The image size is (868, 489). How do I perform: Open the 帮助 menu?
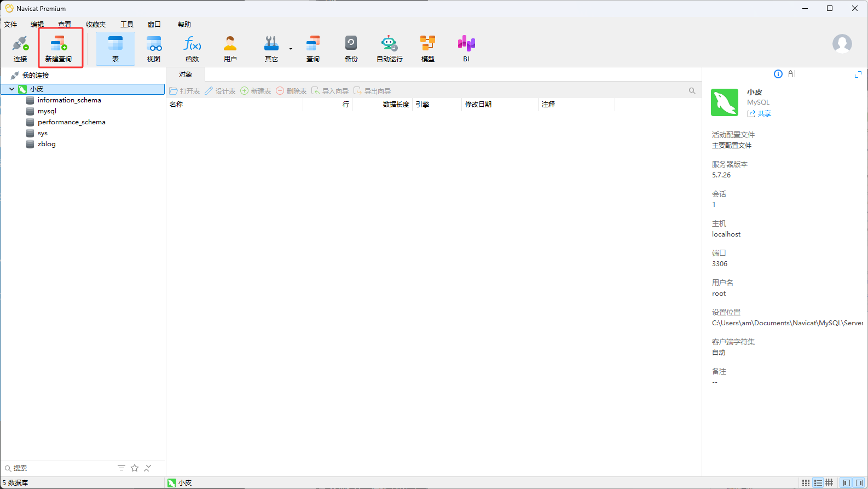pyautogui.click(x=184, y=24)
